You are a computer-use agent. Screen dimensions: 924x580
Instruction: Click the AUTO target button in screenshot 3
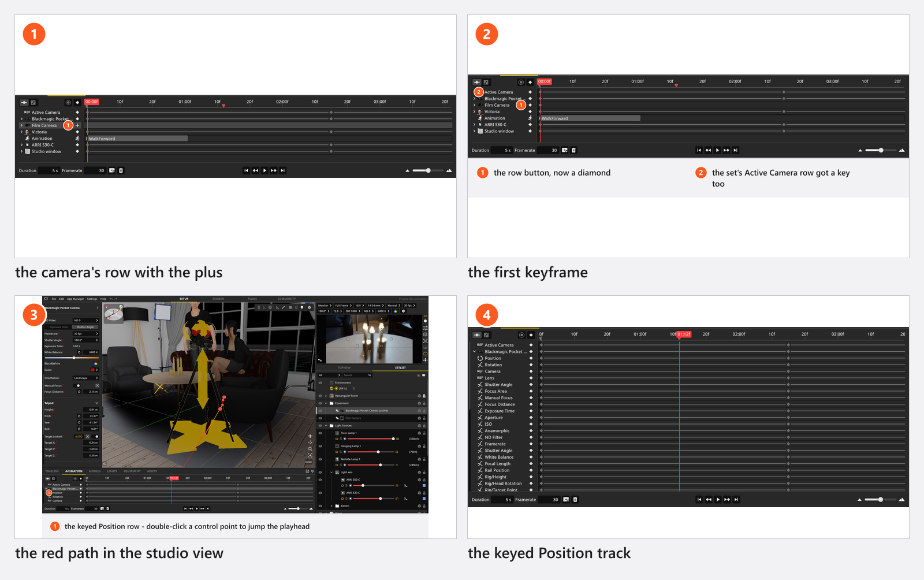coord(79,436)
